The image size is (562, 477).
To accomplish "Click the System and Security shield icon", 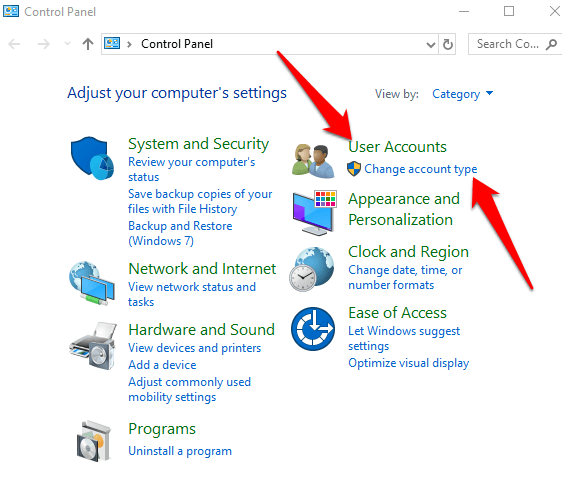I will (92, 158).
